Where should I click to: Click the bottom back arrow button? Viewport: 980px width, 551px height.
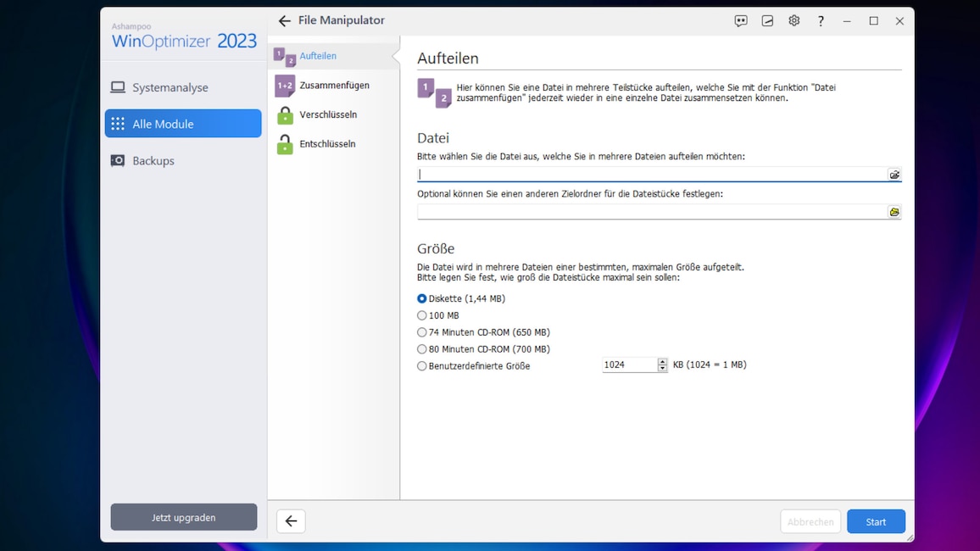click(x=291, y=521)
